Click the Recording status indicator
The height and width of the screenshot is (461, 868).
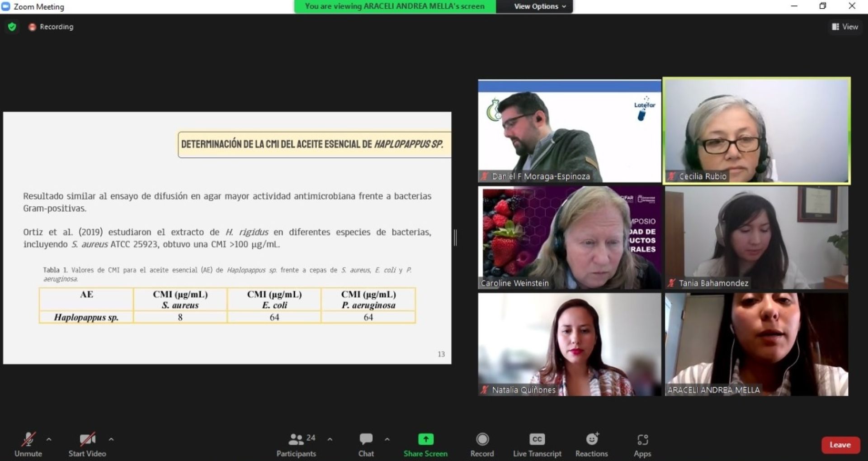[51, 27]
